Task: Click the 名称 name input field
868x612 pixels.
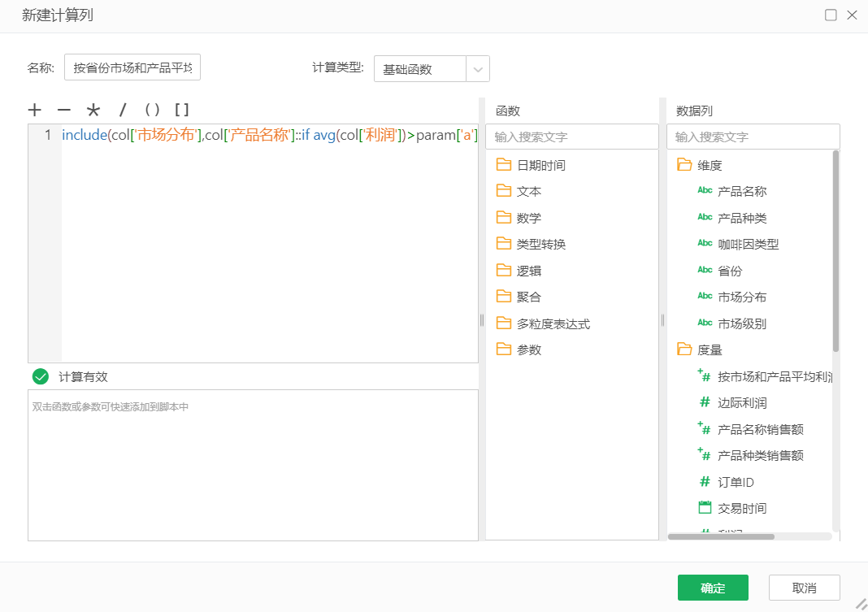Action: [132, 67]
